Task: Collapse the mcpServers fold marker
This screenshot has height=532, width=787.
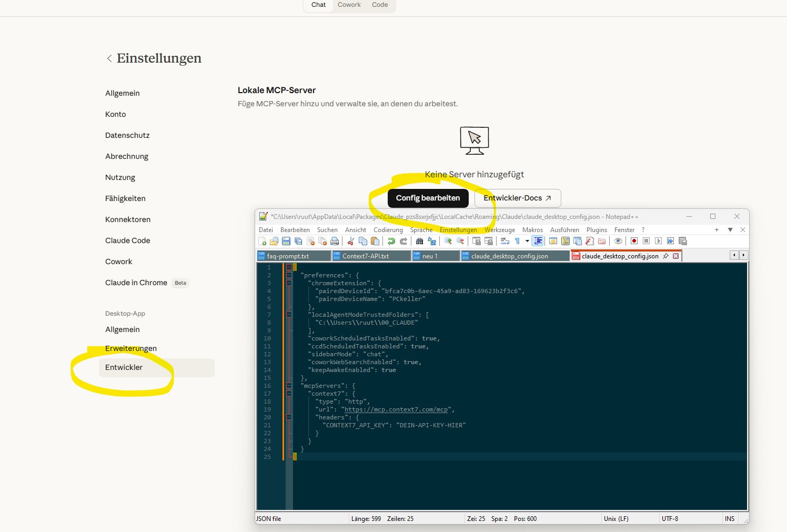Action: coord(289,386)
